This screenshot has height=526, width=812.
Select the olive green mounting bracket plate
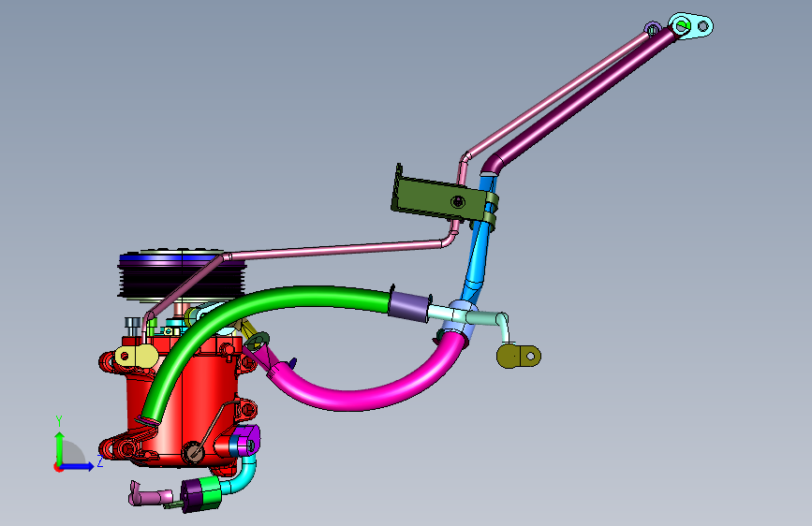(x=440, y=199)
